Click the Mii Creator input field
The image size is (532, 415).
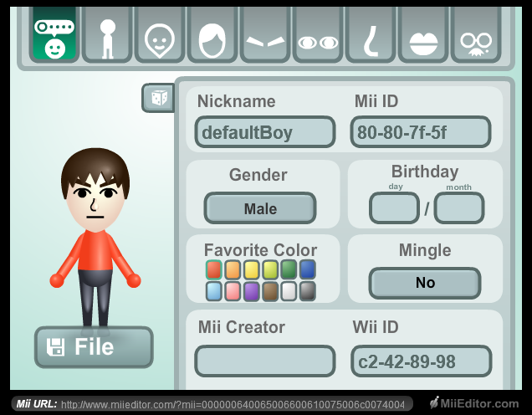265,361
